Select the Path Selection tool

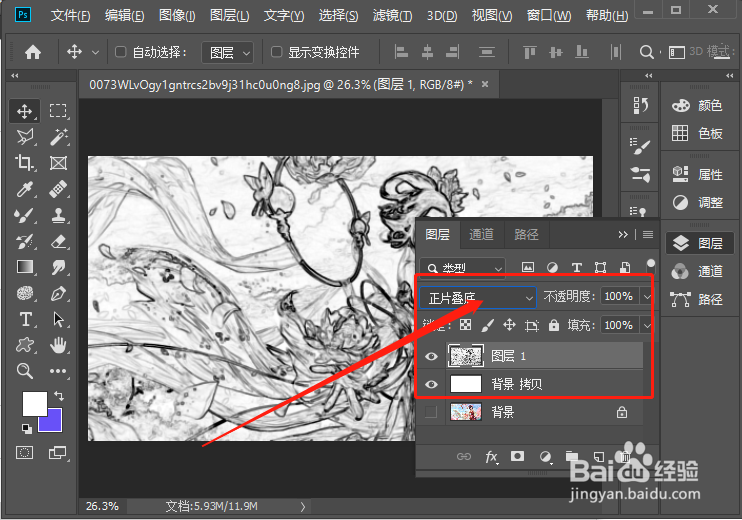click(x=58, y=319)
